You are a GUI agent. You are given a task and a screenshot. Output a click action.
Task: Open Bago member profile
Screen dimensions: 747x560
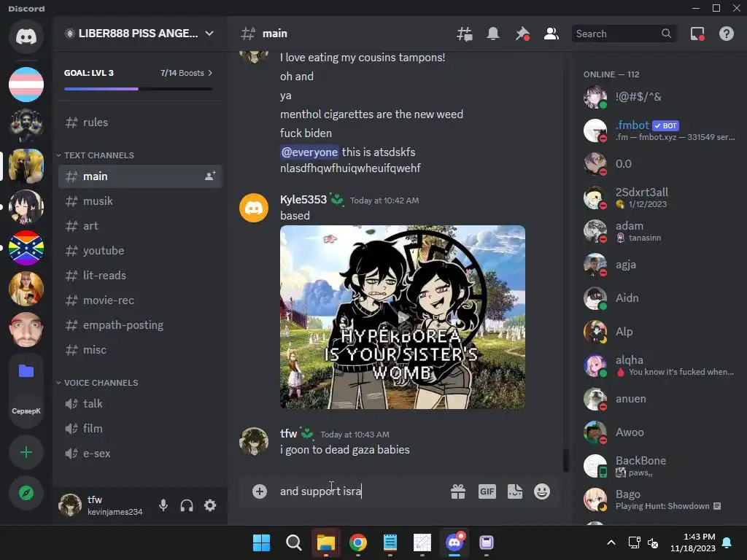click(659, 499)
